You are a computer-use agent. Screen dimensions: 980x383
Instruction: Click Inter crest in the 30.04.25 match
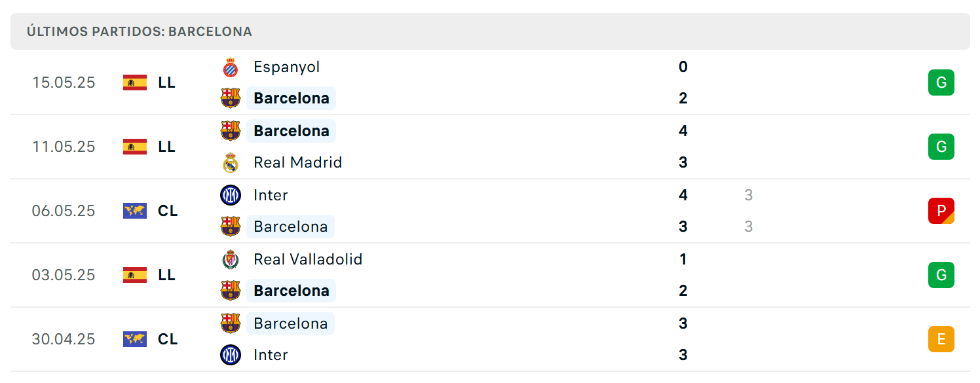click(231, 355)
